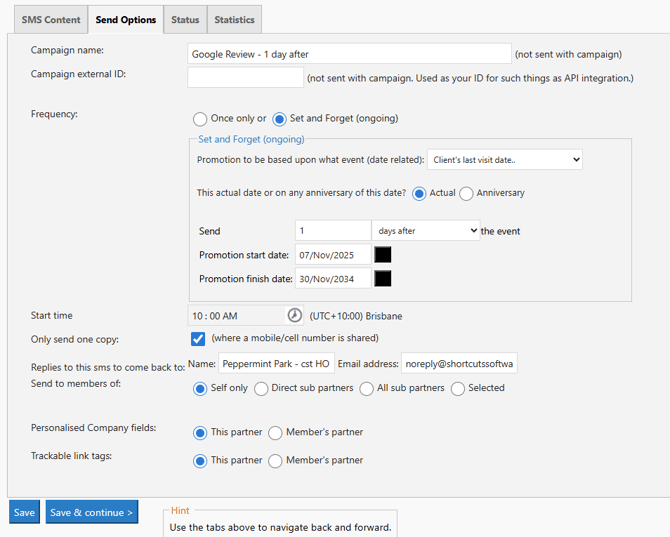This screenshot has height=537, width=670.
Task: Toggle the Only send one copy checkbox
Action: pos(198,339)
